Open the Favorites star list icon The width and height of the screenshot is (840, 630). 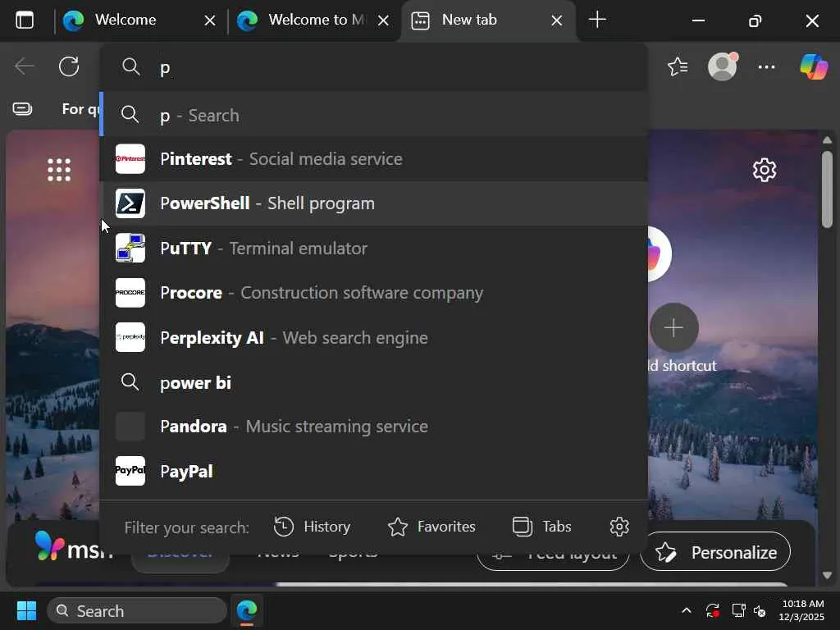pyautogui.click(x=678, y=67)
